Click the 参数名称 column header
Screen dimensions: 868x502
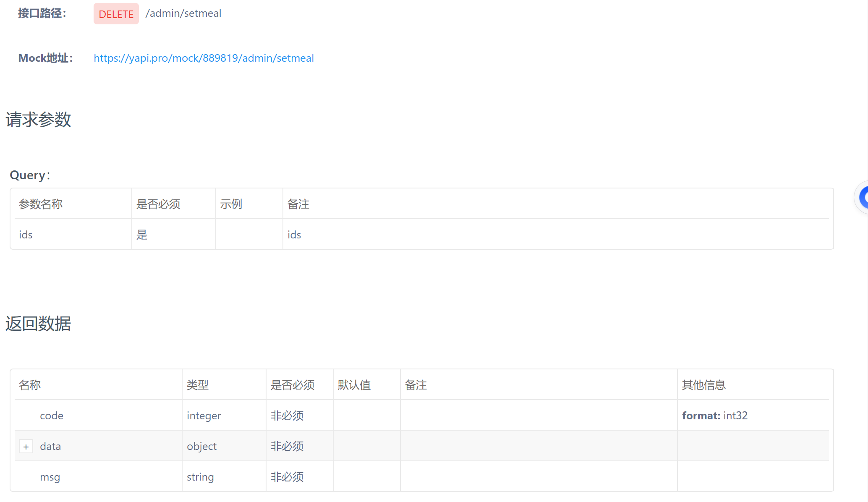(41, 204)
